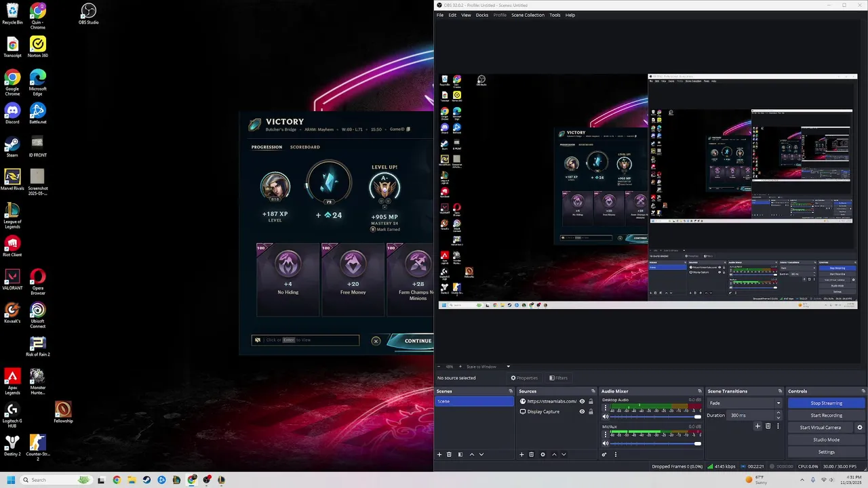Add a scene transition with plus icon
868x488 pixels.
coord(757,426)
